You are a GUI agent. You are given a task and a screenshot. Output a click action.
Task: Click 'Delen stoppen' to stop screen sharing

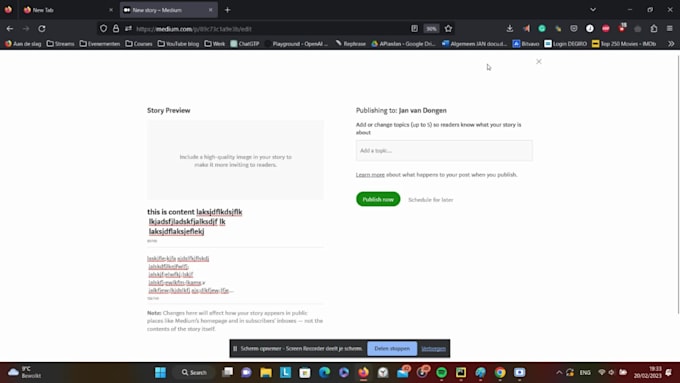point(392,348)
